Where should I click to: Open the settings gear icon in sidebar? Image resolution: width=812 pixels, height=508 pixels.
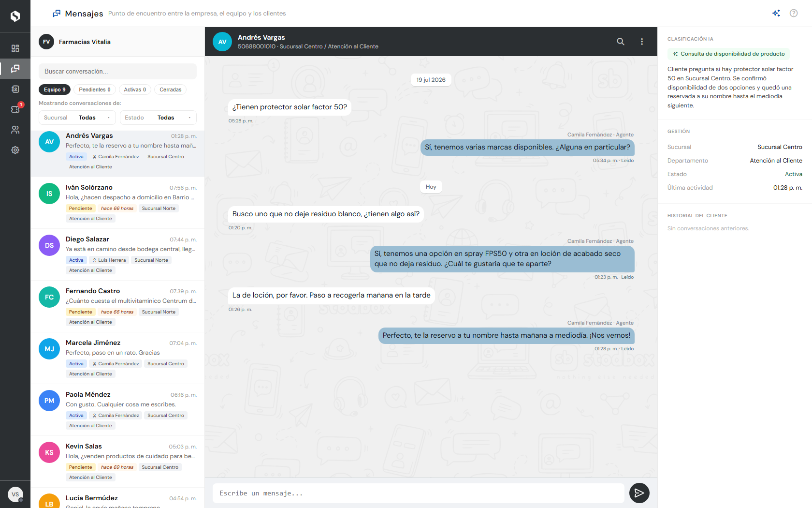pos(15,150)
